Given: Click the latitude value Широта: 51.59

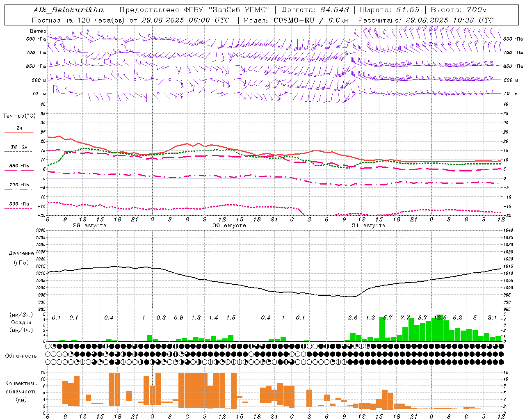Looking at the screenshot, I should 390,10.
